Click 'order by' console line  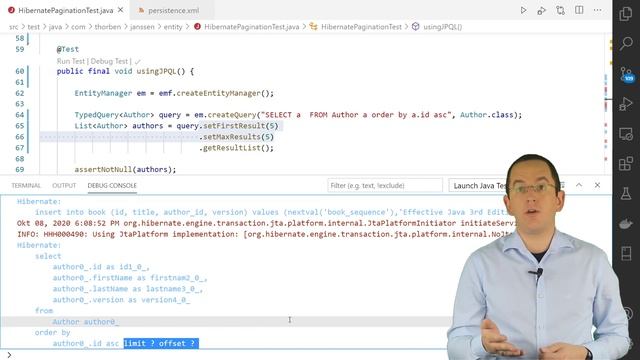52,333
